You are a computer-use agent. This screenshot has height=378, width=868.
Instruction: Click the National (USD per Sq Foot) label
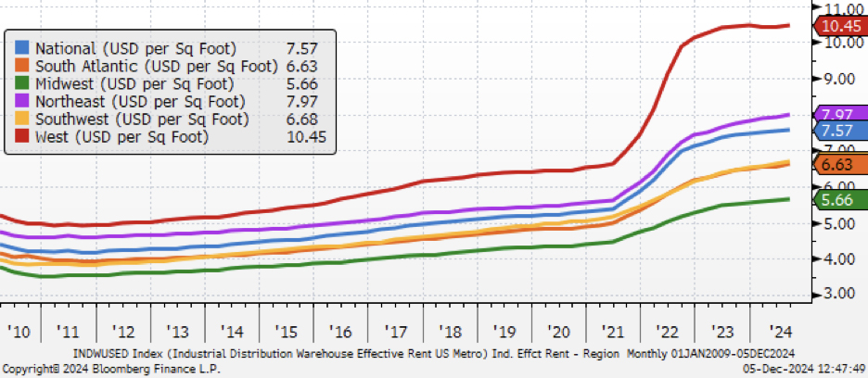135,49
